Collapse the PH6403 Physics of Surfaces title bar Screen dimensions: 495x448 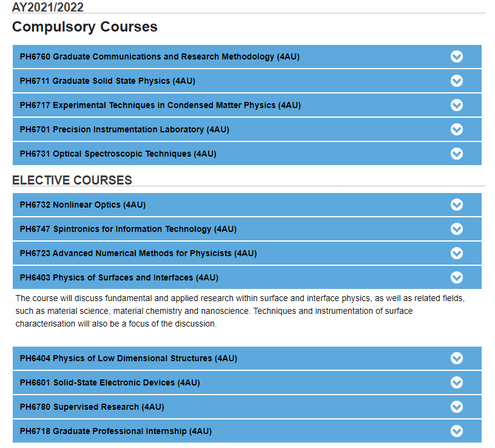pyautogui.click(x=247, y=277)
